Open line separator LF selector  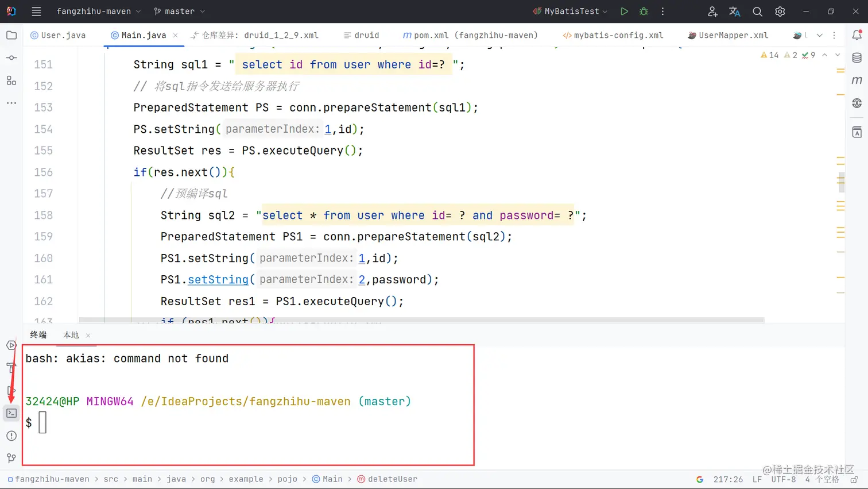coord(757,479)
